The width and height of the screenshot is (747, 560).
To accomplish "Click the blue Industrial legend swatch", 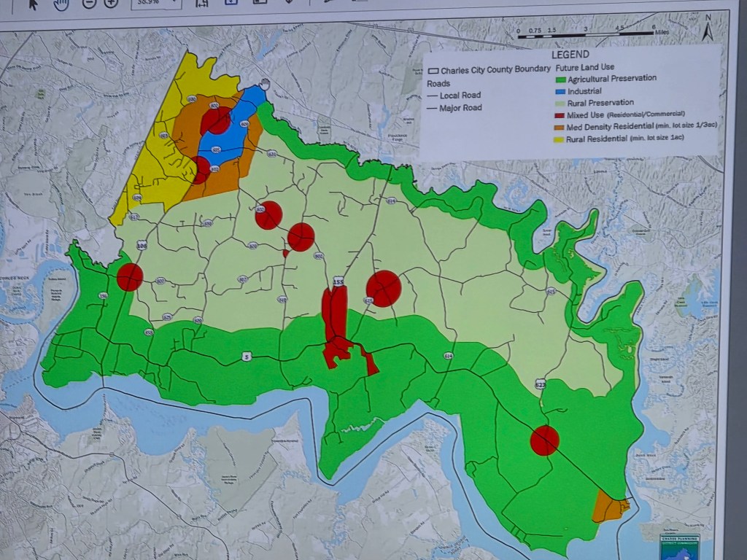I will [x=561, y=91].
